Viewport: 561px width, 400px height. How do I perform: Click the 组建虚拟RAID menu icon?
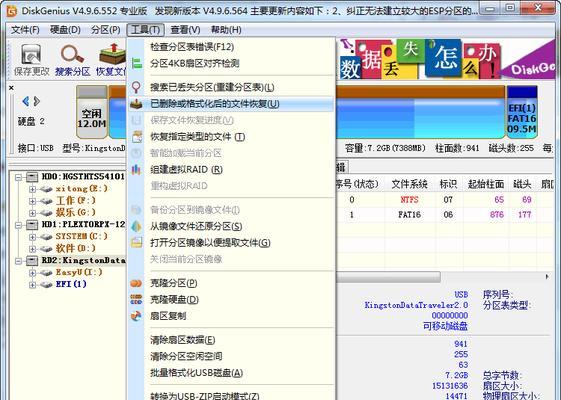tap(136, 170)
